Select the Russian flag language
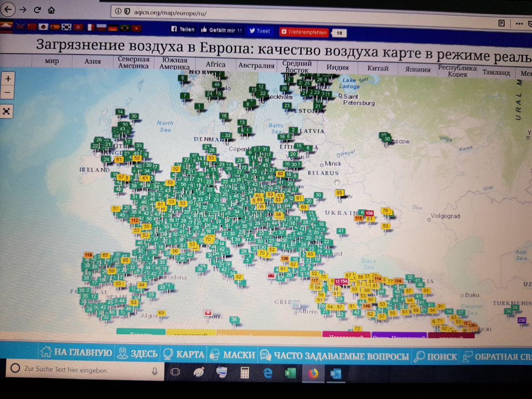This screenshot has width=532, height=399. click(101, 27)
